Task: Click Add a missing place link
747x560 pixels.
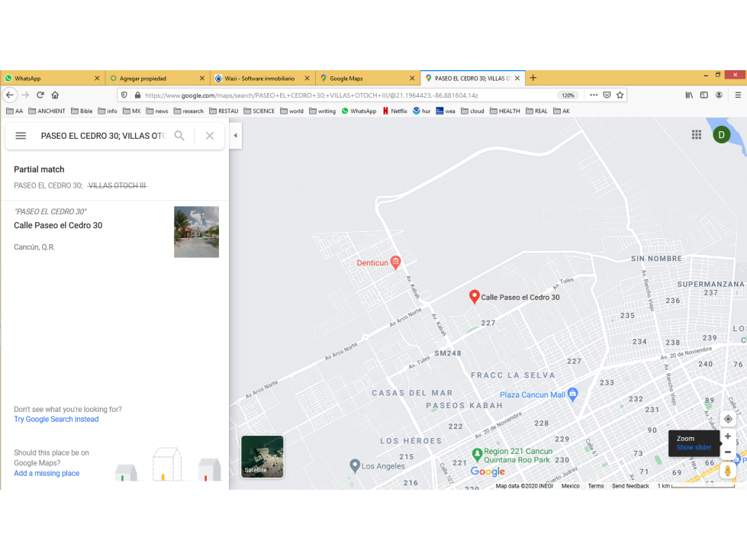Action: [x=47, y=473]
